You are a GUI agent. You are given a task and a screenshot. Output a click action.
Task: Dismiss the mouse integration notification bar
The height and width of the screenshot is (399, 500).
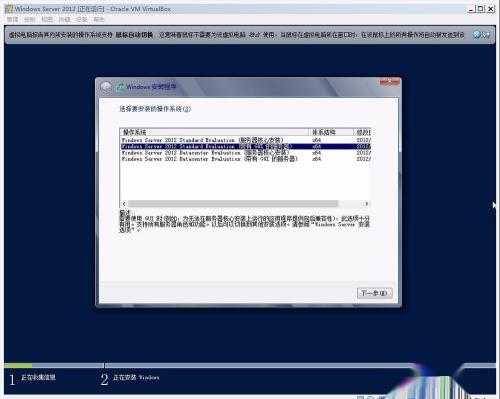(x=477, y=34)
